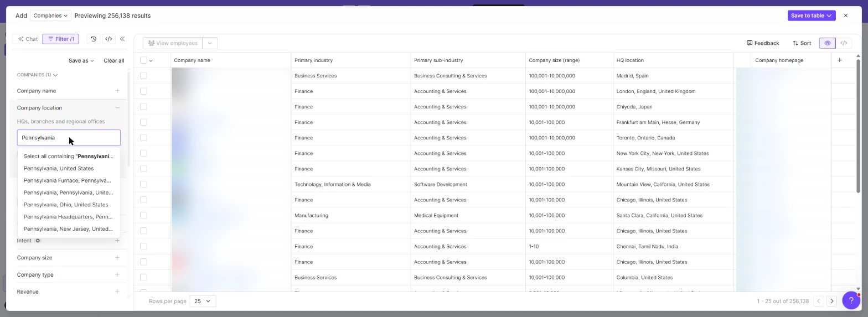Screen dimensions: 868x317
Task: Click Mountain View, California location cell
Action: (674, 184)
